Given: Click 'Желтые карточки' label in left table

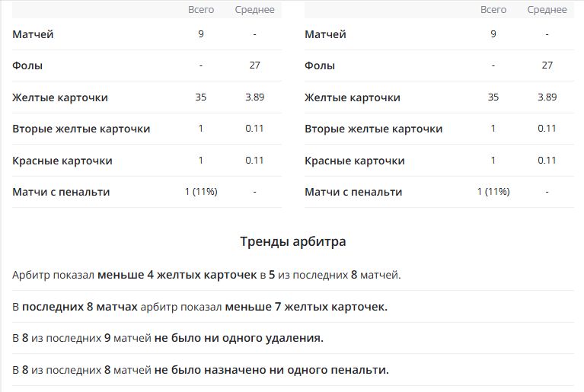Looking at the screenshot, I should point(60,97).
